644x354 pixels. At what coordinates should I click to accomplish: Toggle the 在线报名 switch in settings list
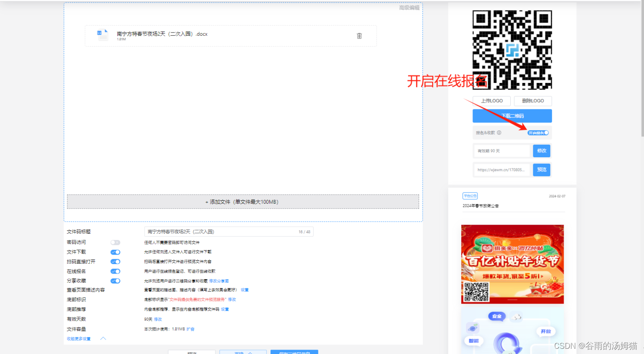coord(115,271)
